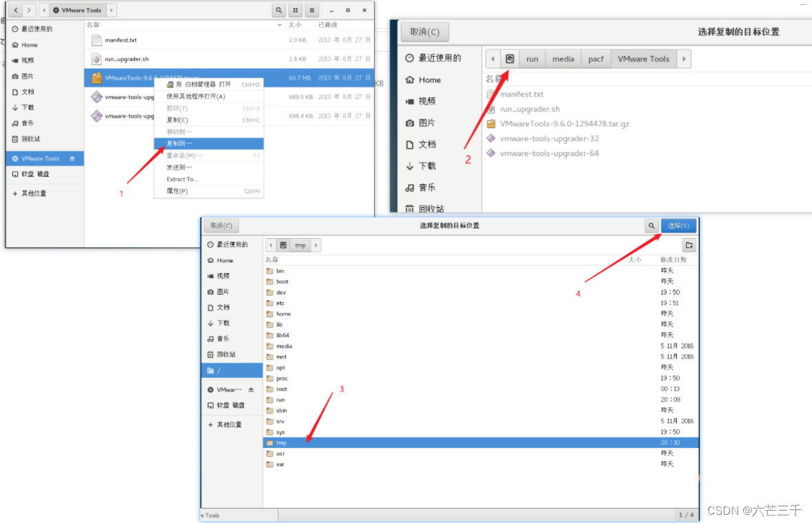The width and height of the screenshot is (812, 523).
Task: Select the home folder in bottom dialog
Action: (481, 314)
